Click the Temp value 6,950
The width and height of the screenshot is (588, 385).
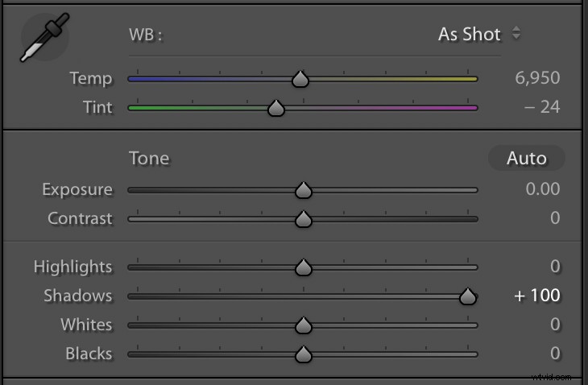click(x=537, y=78)
